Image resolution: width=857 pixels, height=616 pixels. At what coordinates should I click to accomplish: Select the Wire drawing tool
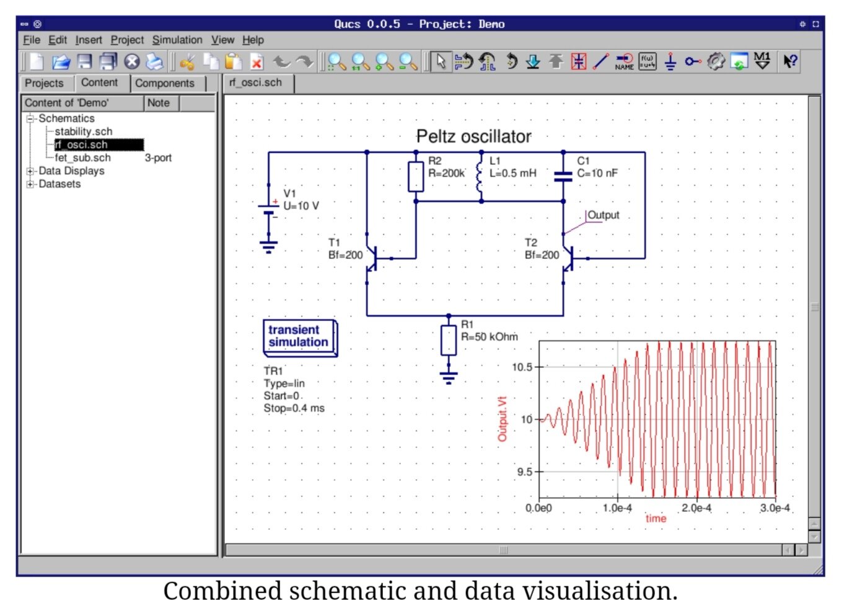click(600, 61)
